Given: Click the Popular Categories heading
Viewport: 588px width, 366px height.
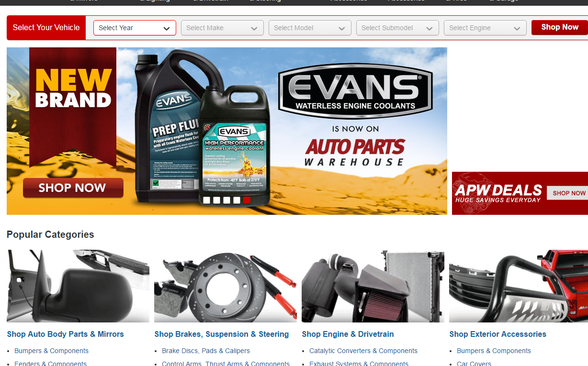Looking at the screenshot, I should pos(50,234).
